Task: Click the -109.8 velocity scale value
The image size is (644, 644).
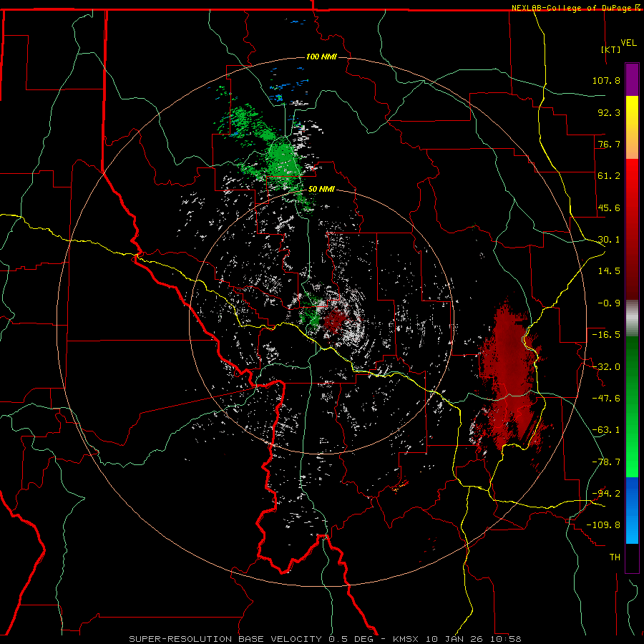Action: pos(603,525)
